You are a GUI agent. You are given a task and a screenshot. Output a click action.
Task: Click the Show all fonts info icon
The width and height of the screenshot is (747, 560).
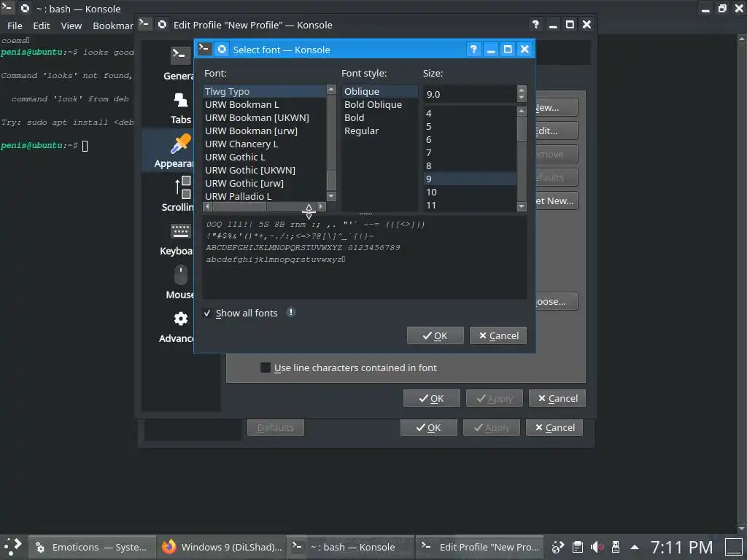click(x=291, y=312)
